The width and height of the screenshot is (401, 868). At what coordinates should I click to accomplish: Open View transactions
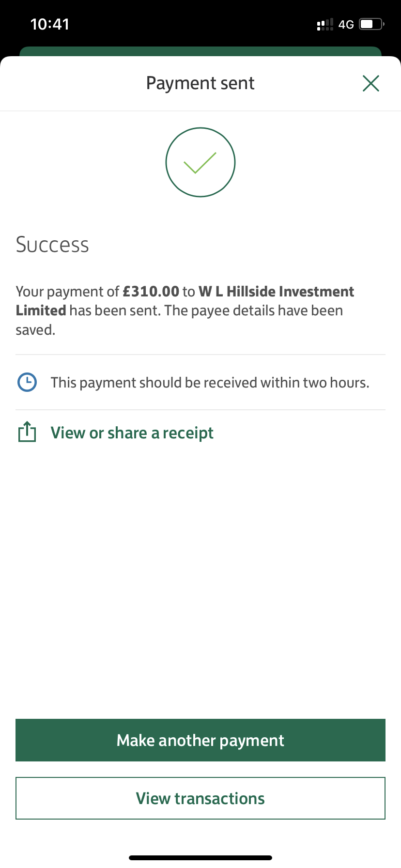pos(200,798)
